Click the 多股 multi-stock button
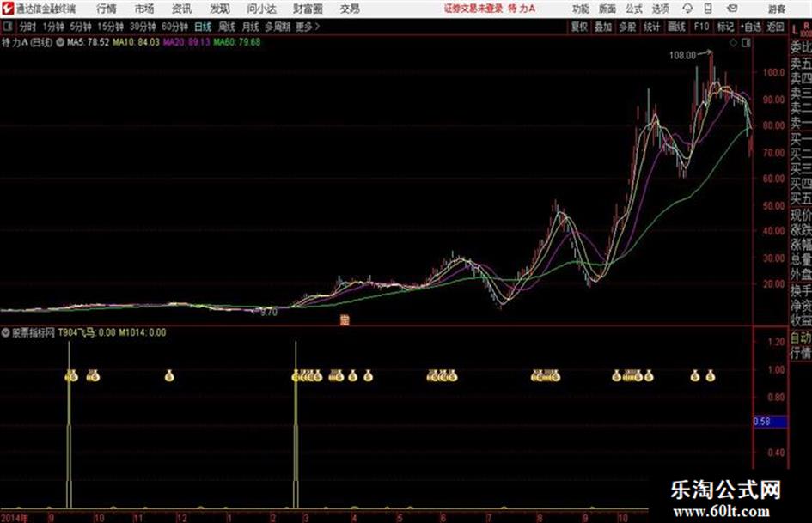Screen dimensions: 812x523 tap(627, 27)
